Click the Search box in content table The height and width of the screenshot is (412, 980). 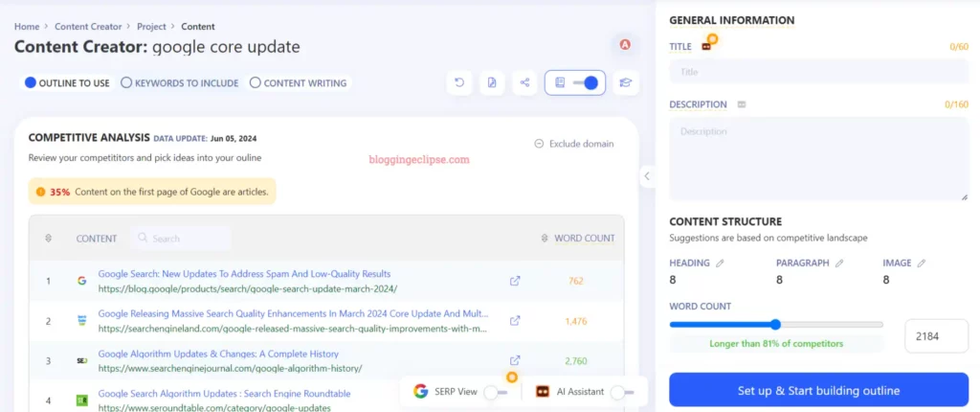(x=181, y=239)
